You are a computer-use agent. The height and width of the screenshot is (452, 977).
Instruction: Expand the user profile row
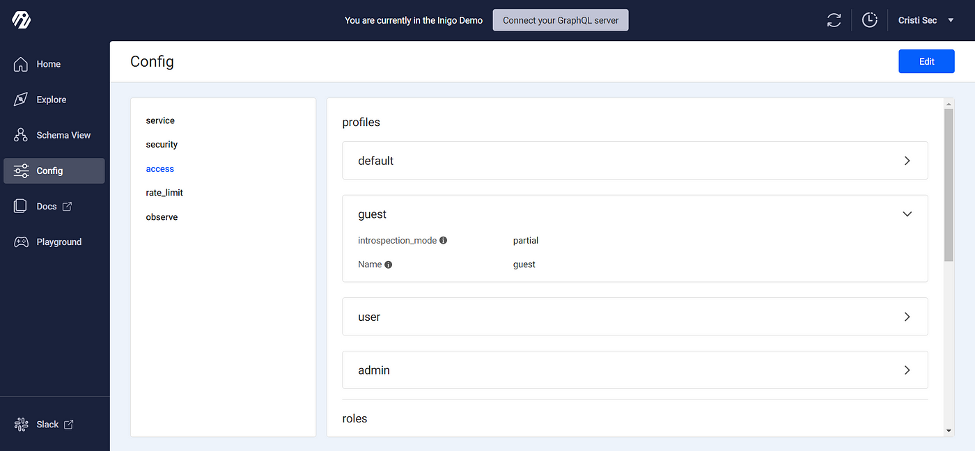(x=907, y=316)
